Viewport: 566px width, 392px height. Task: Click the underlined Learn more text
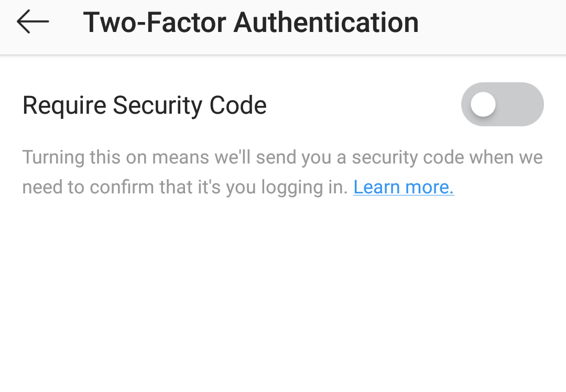point(404,187)
